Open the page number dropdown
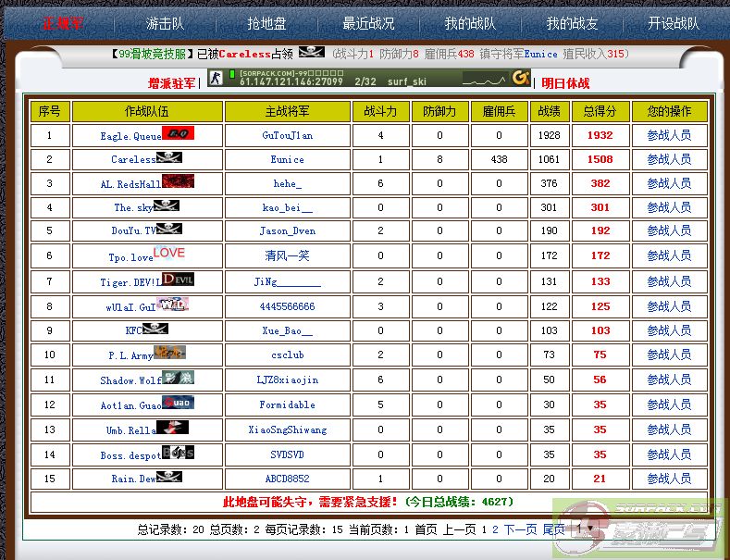730x560 pixels. (581, 529)
